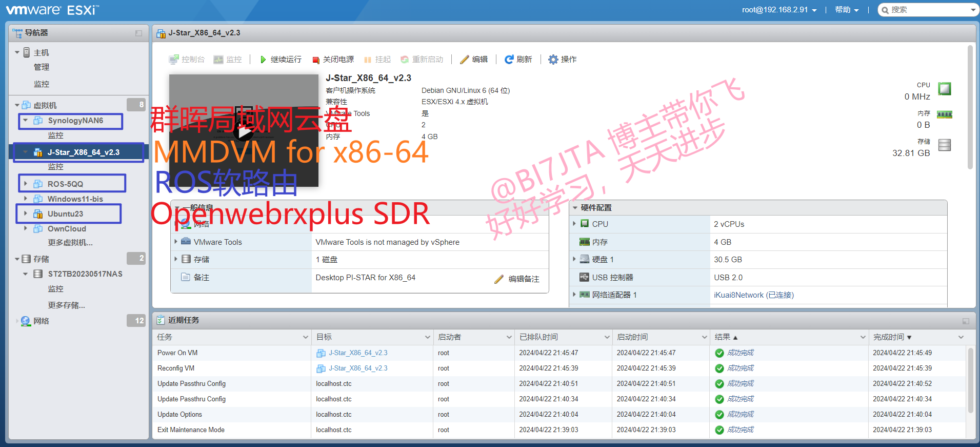Collapse the hardware configuration (硬件配置) section
This screenshot has width=980, height=447.
[575, 208]
